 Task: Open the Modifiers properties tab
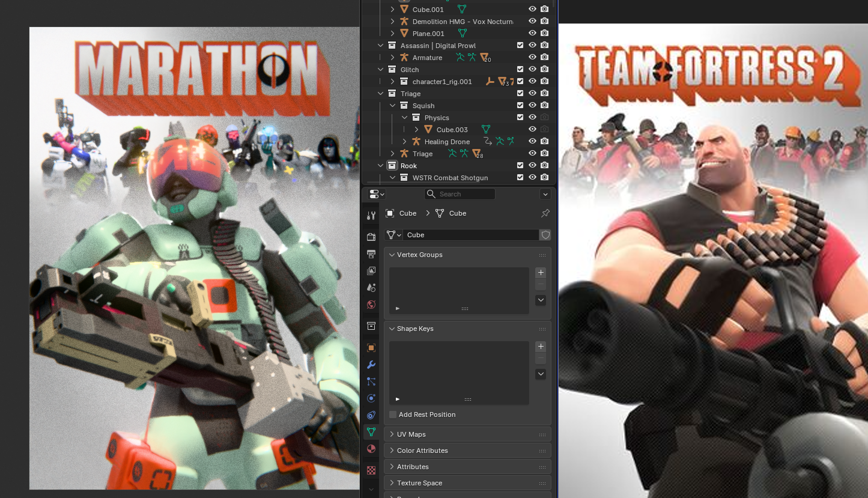371,365
